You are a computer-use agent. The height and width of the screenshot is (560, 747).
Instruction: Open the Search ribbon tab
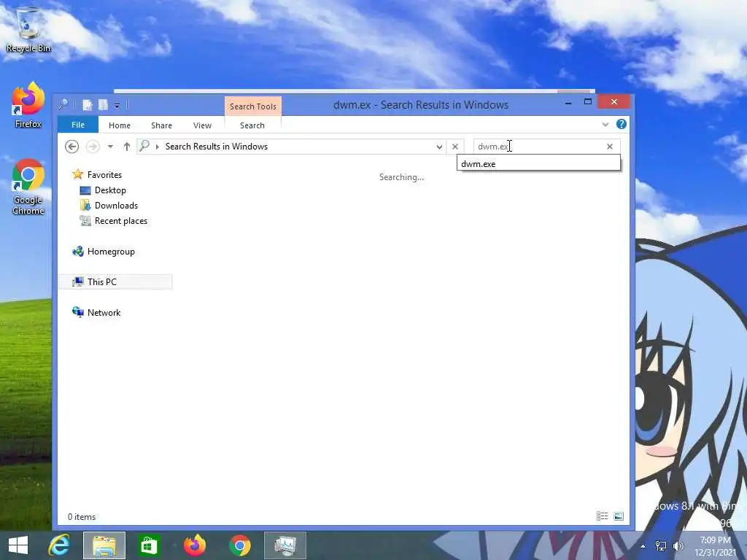[252, 125]
